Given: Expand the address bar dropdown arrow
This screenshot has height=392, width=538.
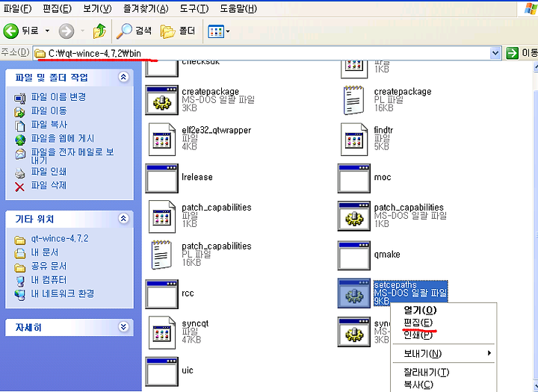Looking at the screenshot, I should [495, 53].
